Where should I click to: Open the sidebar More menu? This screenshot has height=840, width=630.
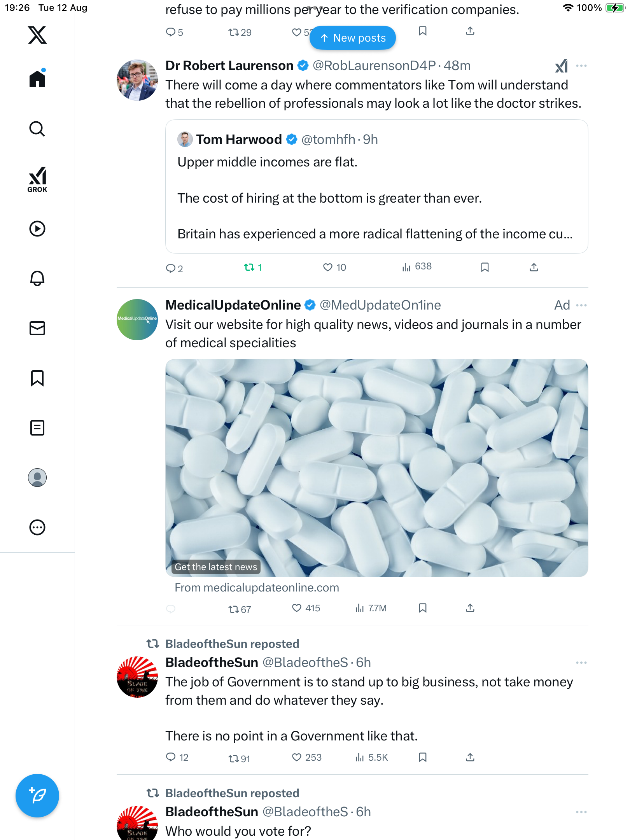click(37, 527)
